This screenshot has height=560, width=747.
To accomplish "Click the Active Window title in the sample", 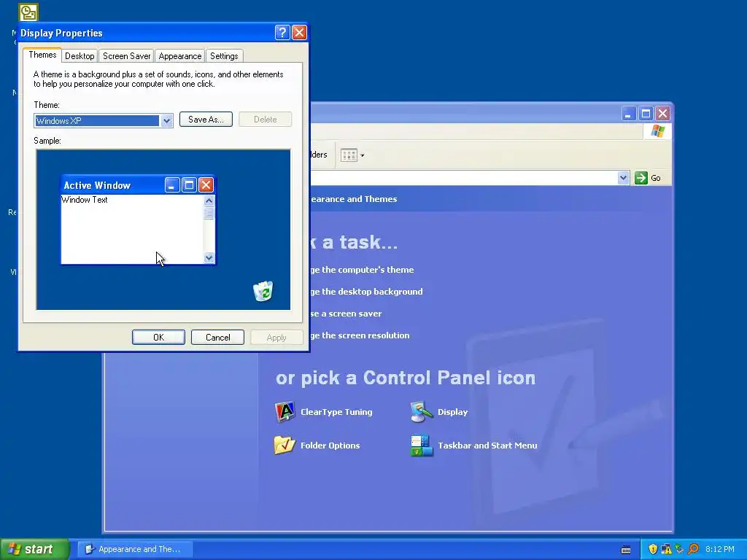I will [x=97, y=185].
